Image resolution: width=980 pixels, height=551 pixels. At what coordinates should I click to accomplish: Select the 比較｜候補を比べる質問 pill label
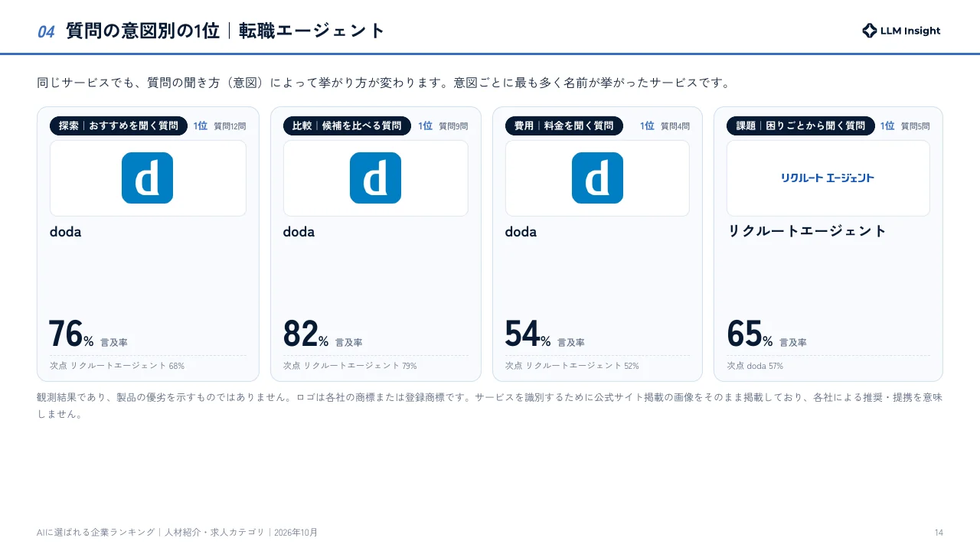click(347, 126)
